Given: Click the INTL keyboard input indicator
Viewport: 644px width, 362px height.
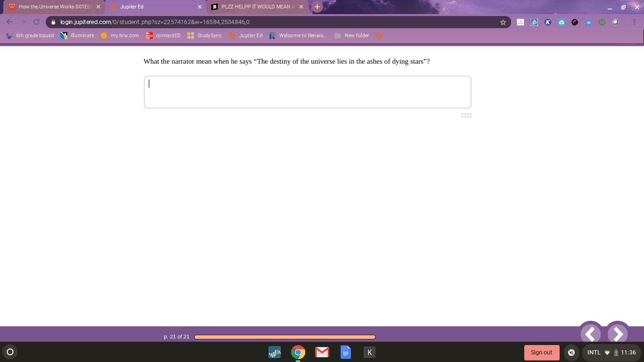Looking at the screenshot, I should 594,353.
